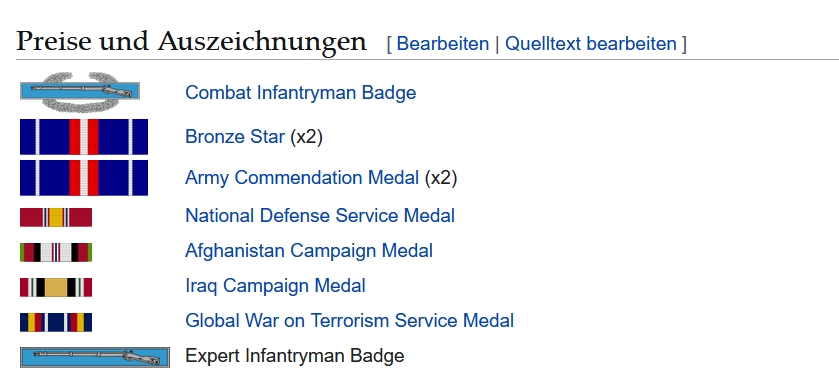Image resolution: width=839 pixels, height=391 pixels.
Task: Click the Global War on Terrorism ribbon
Action: [56, 322]
